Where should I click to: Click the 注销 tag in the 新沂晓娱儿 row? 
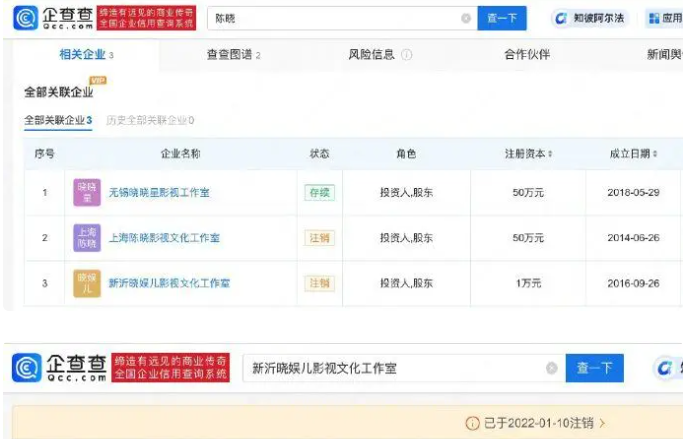tap(319, 283)
